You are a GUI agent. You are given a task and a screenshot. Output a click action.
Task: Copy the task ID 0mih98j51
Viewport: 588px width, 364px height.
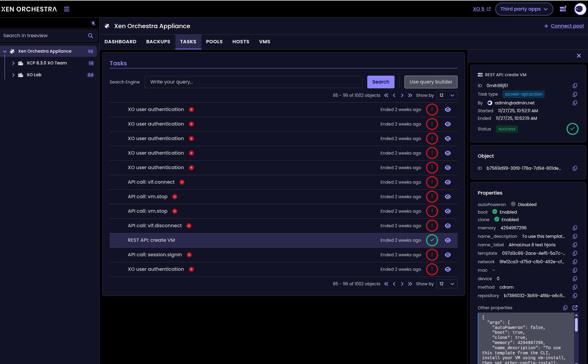point(575,86)
